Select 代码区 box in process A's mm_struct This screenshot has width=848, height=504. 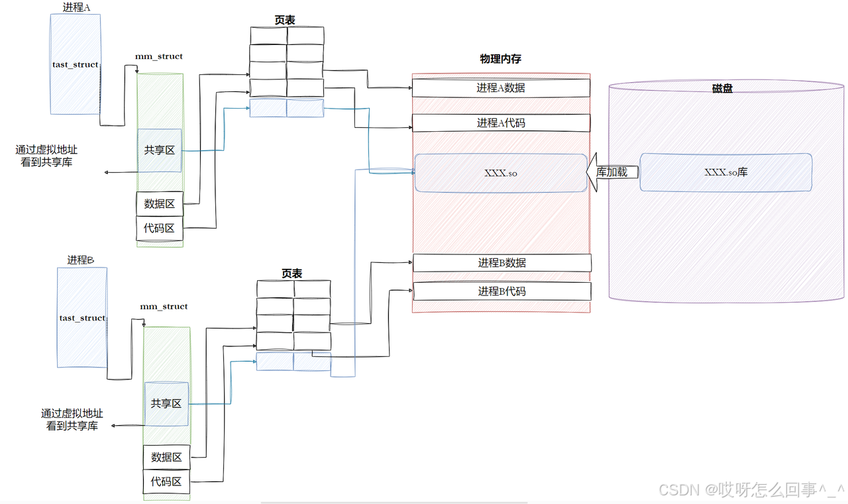160,228
